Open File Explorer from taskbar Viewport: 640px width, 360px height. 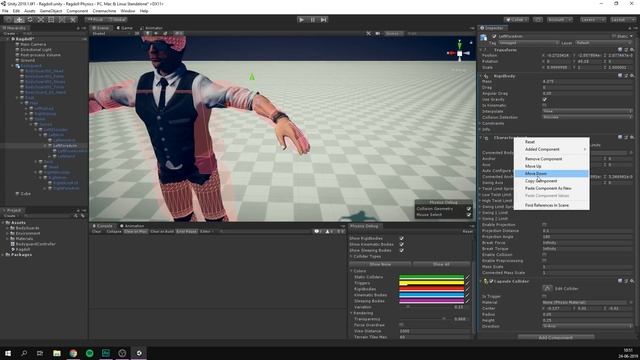pos(57,353)
